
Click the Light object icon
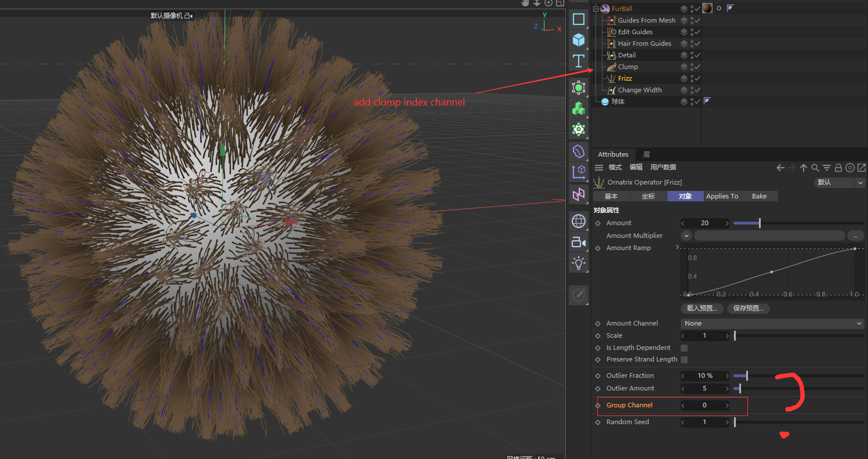(578, 263)
